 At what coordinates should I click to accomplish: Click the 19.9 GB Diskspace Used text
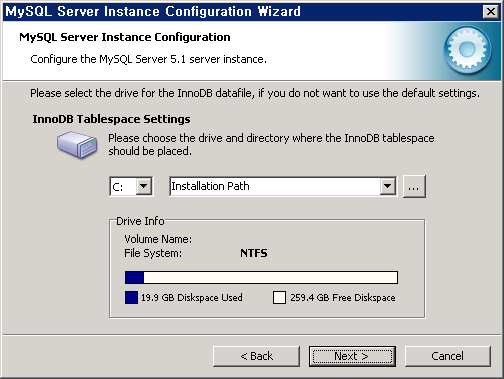192,297
